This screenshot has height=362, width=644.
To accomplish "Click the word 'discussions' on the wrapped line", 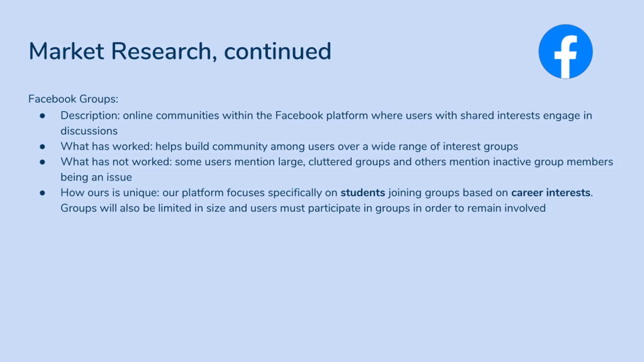I will (x=89, y=131).
